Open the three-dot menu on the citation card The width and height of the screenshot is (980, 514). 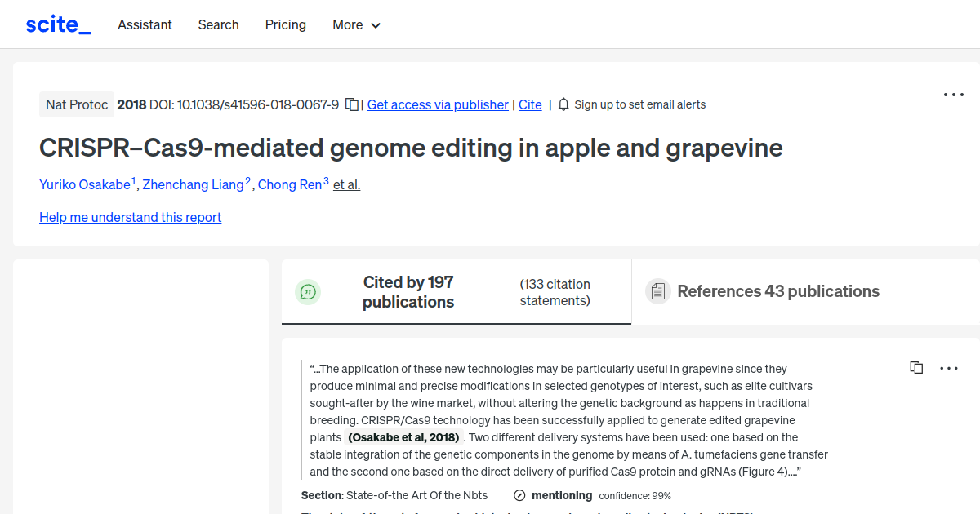[949, 368]
